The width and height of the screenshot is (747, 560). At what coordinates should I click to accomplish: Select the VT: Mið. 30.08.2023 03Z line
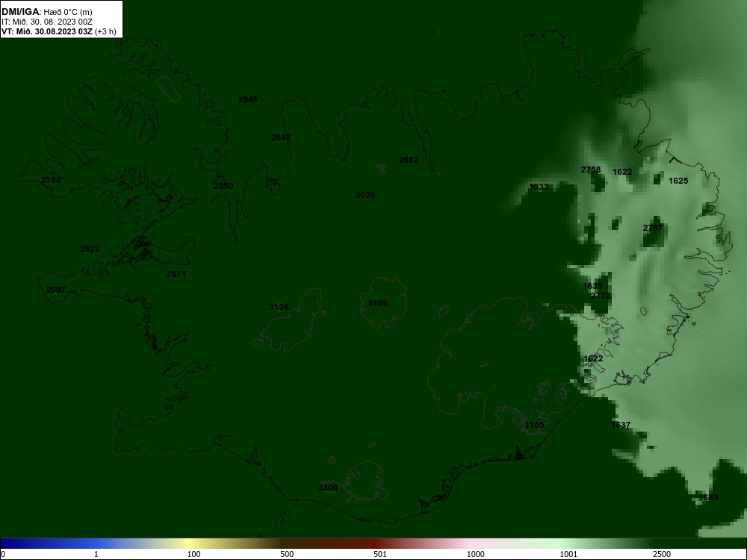click(58, 31)
